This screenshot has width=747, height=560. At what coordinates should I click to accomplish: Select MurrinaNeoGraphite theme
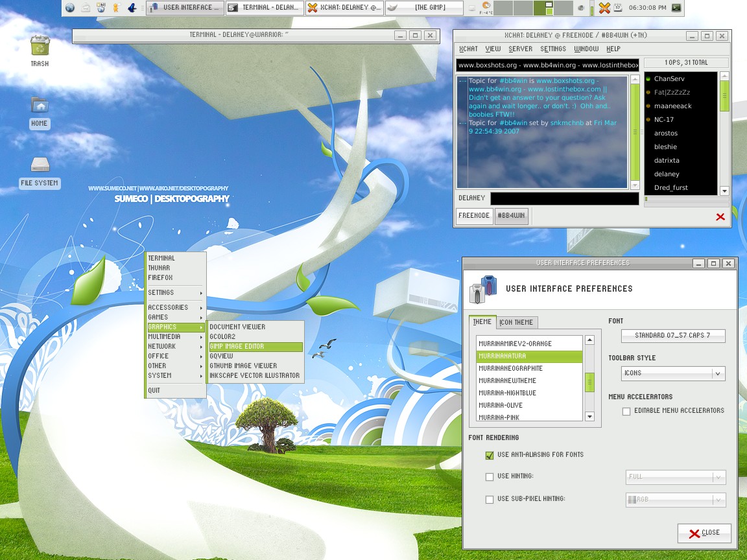click(529, 369)
